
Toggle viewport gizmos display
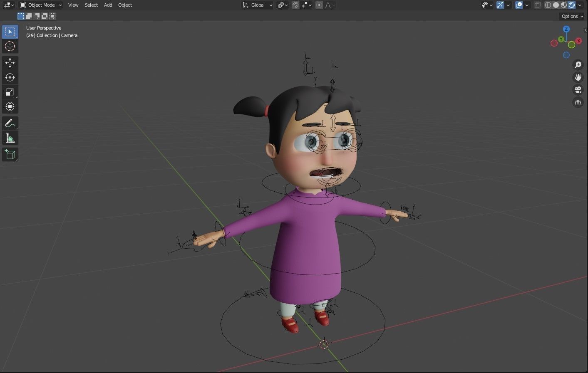(x=500, y=5)
